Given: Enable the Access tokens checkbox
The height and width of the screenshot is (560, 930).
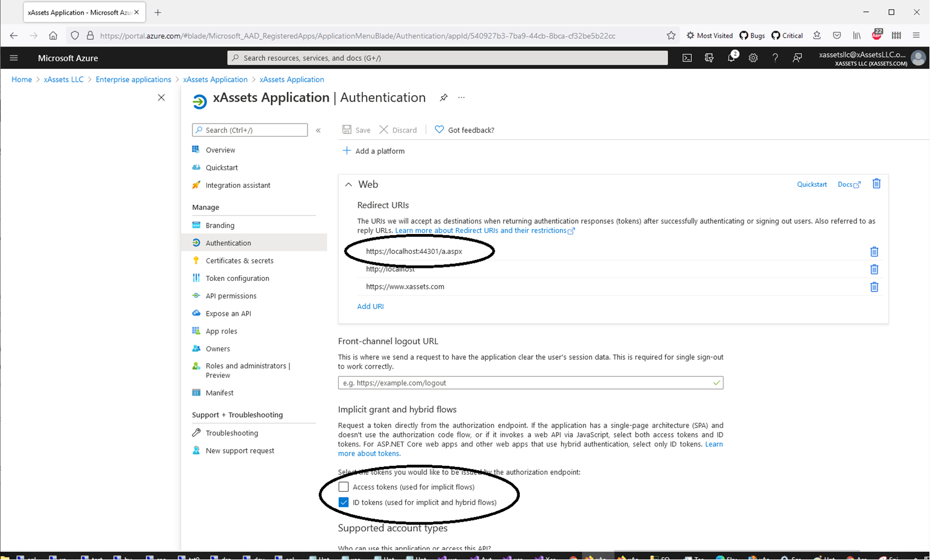Looking at the screenshot, I should click(344, 487).
